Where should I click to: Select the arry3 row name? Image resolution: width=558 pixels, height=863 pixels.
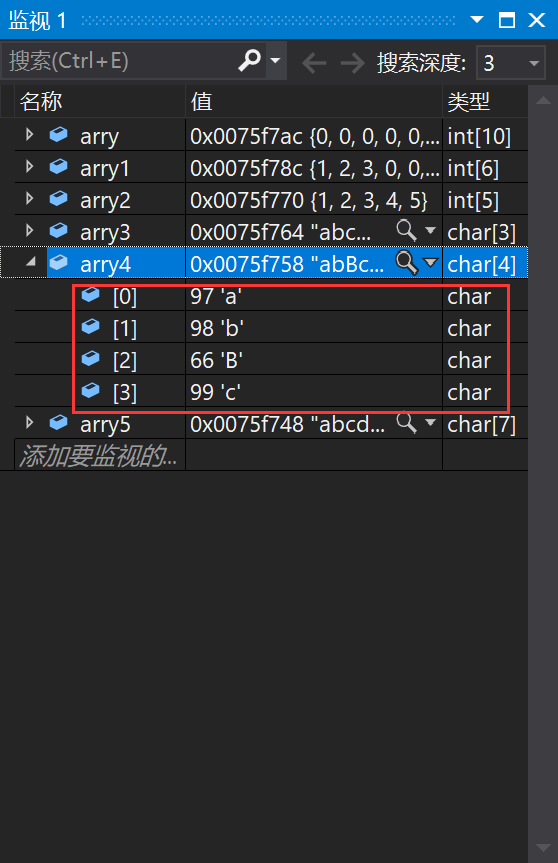[105, 232]
